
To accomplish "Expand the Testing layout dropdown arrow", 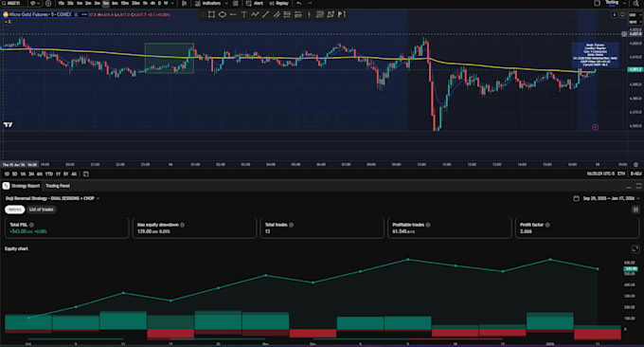I will [625, 3].
